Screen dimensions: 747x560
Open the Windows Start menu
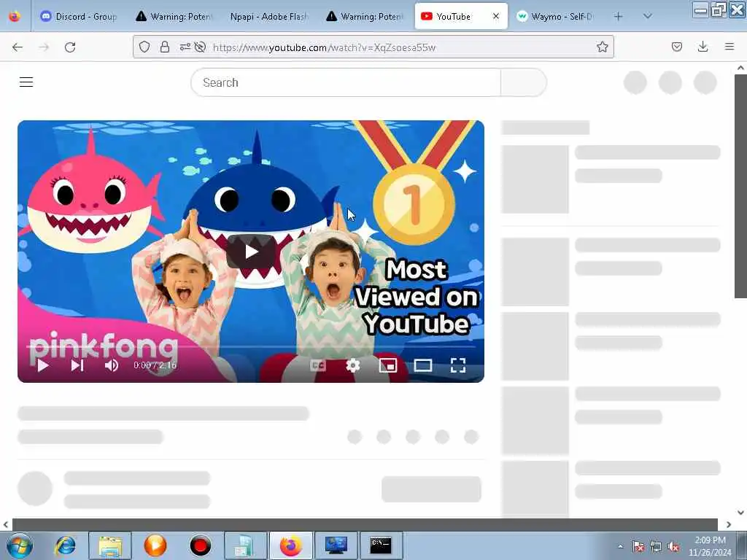pyautogui.click(x=19, y=545)
